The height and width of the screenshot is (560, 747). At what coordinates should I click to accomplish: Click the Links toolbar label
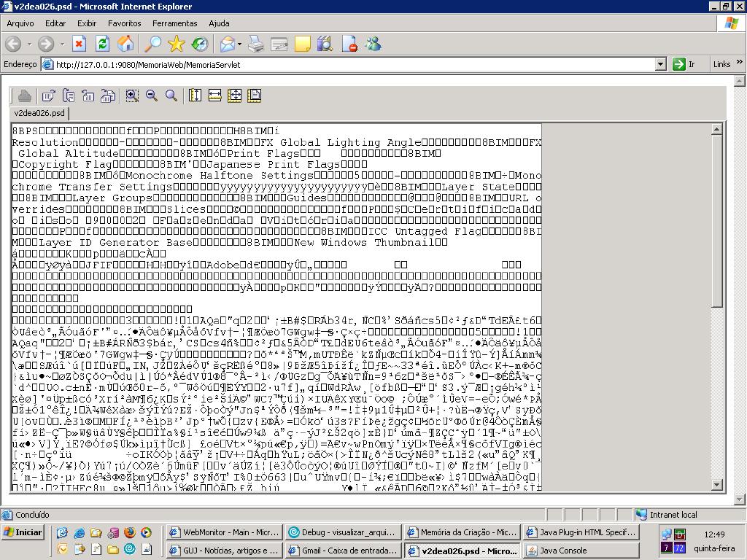point(721,64)
